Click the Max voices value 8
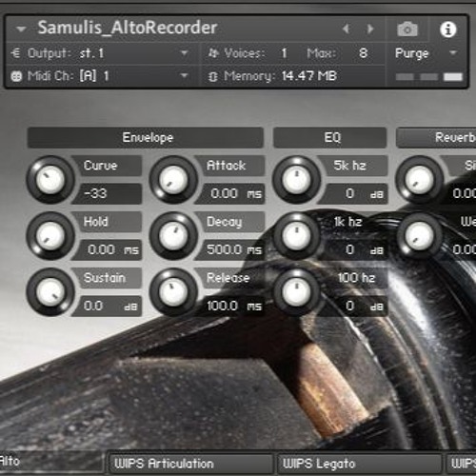476x476 pixels. (x=363, y=53)
